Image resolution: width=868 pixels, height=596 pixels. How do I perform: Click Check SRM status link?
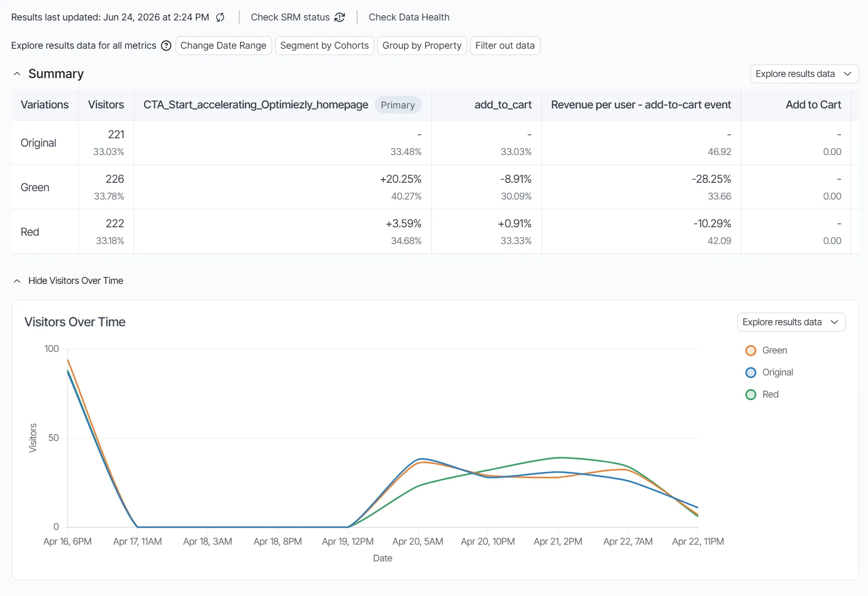[290, 17]
